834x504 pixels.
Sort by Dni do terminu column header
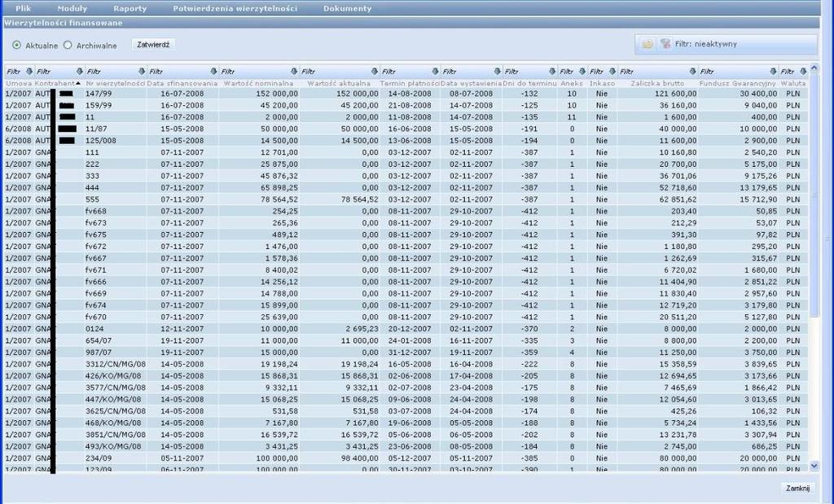tap(529, 84)
